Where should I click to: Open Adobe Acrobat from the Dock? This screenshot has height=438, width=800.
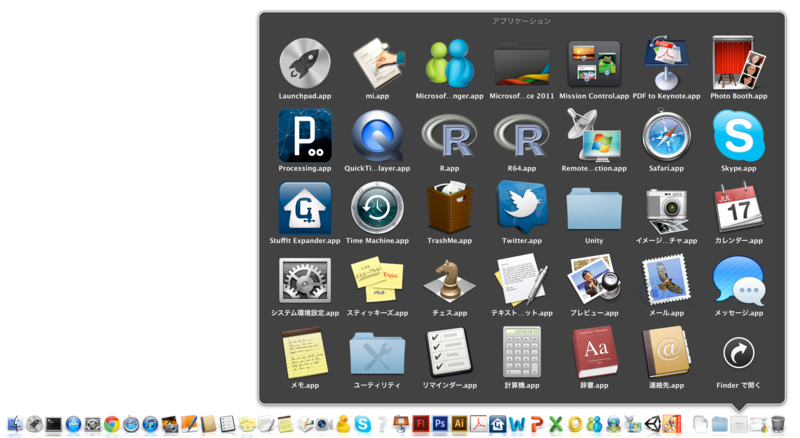(479, 424)
